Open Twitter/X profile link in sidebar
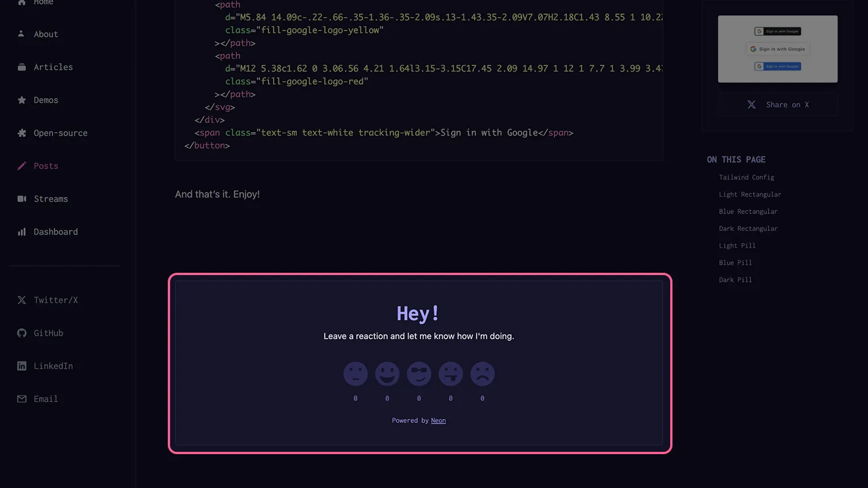The width and height of the screenshot is (868, 488). click(x=55, y=300)
